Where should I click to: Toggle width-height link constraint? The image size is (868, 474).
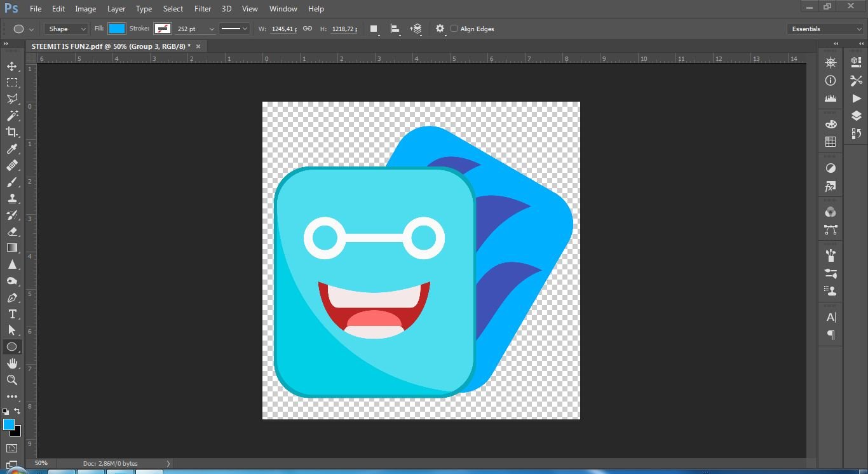[x=308, y=29]
